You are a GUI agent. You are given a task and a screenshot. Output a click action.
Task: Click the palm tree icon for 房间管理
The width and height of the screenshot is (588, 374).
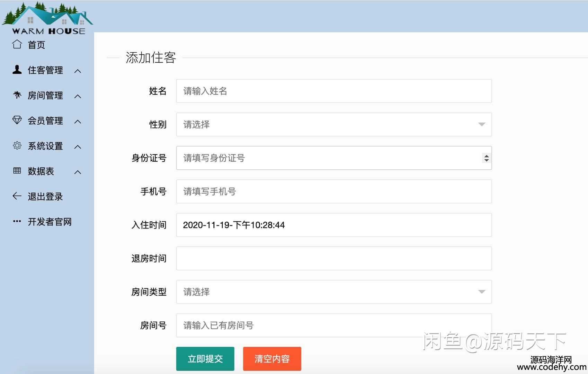[x=17, y=95]
